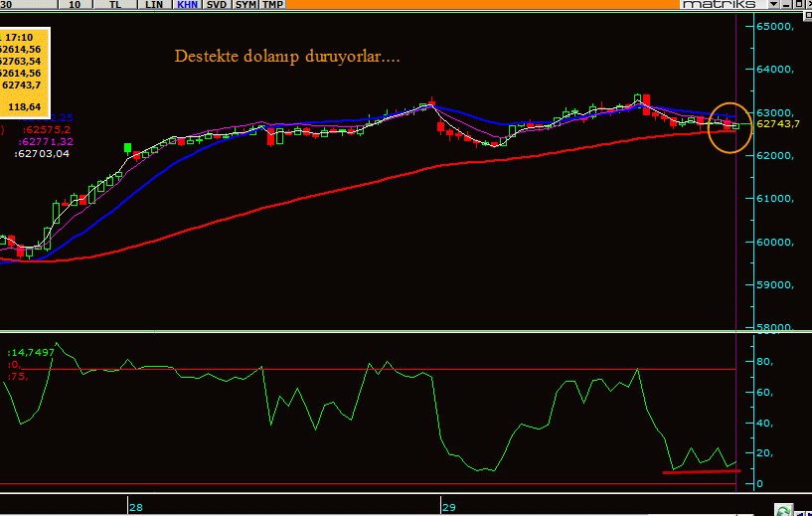Click the SVD toolbar button

coord(217,4)
